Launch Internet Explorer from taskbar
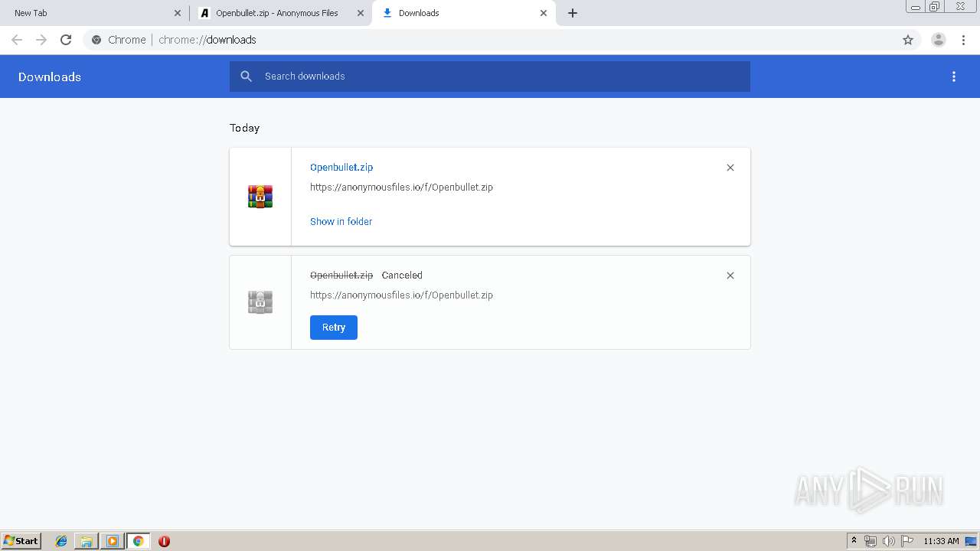The width and height of the screenshot is (980, 551). 61,541
